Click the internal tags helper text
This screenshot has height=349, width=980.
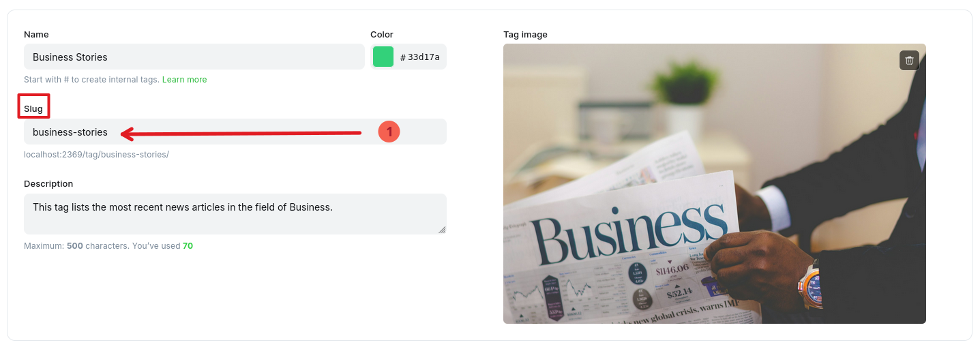[x=91, y=80]
